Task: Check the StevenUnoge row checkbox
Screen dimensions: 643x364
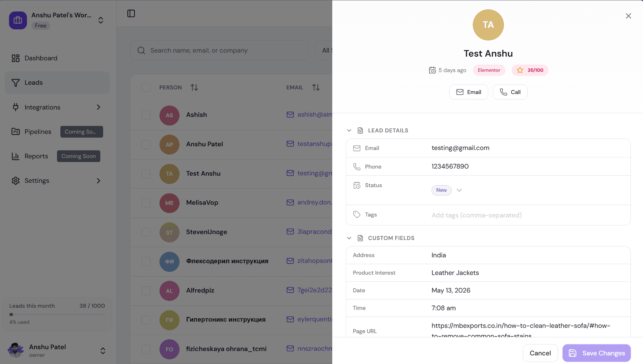Action: click(146, 232)
